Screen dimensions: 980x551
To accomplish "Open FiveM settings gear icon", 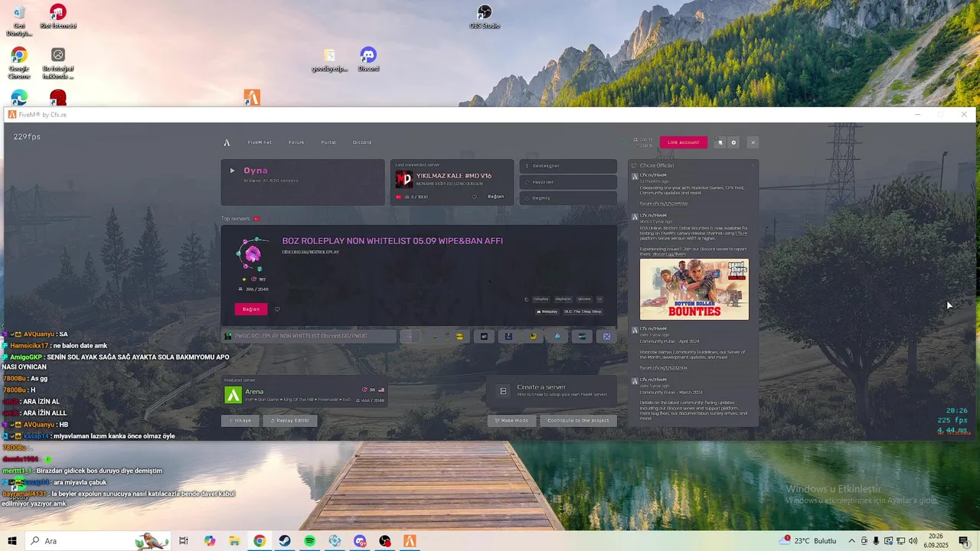I will click(x=733, y=142).
